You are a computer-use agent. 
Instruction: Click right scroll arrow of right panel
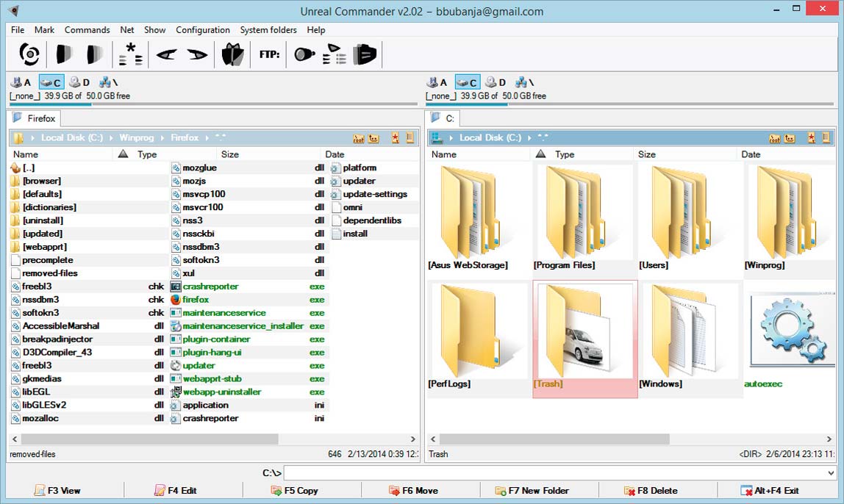[829, 439]
